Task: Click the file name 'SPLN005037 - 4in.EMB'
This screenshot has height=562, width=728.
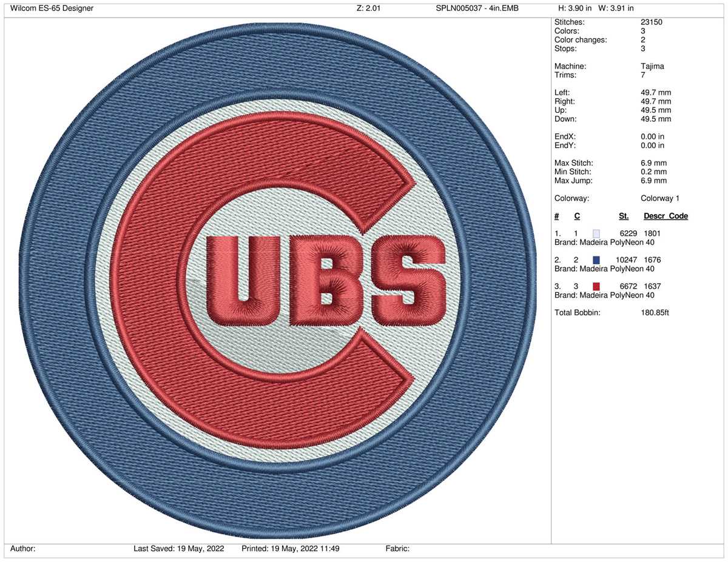Action: click(x=477, y=8)
